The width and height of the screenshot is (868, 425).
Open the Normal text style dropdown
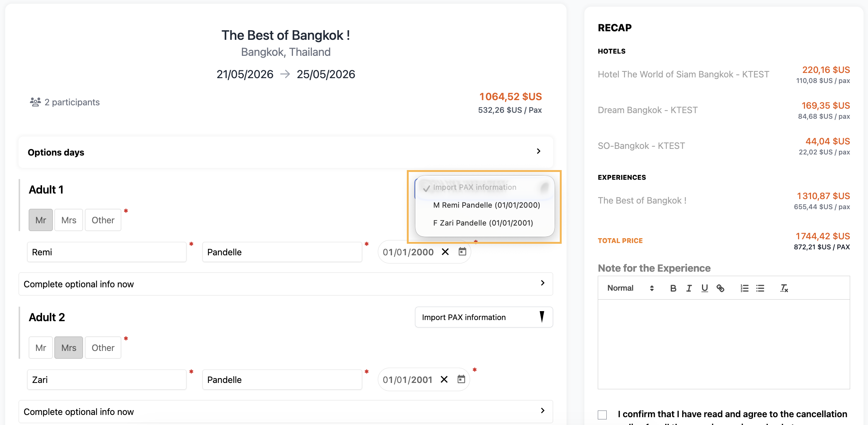point(630,288)
